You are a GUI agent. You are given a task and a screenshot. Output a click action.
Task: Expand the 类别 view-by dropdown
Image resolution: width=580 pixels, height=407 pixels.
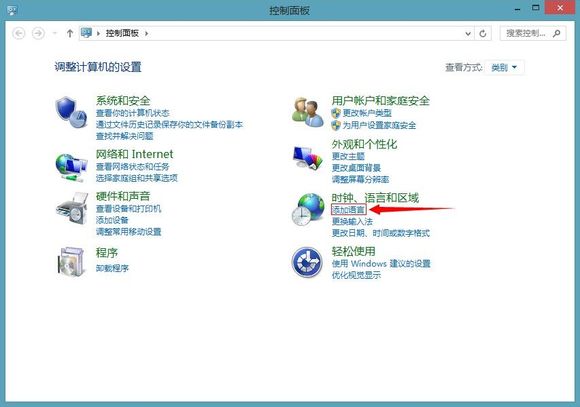point(504,68)
